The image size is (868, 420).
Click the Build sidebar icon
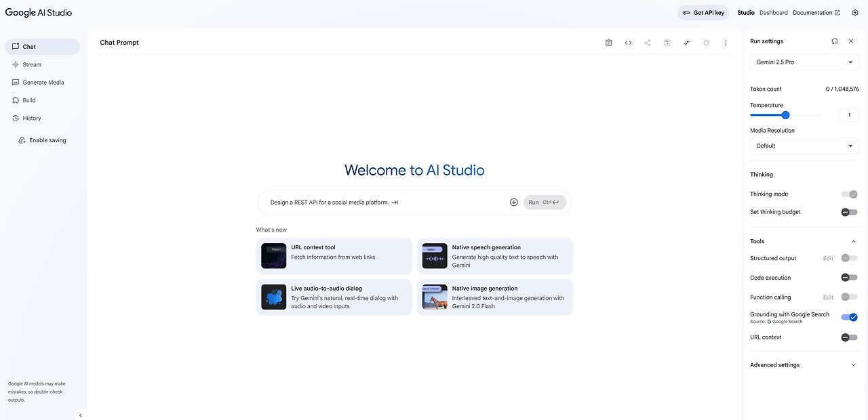pyautogui.click(x=16, y=100)
